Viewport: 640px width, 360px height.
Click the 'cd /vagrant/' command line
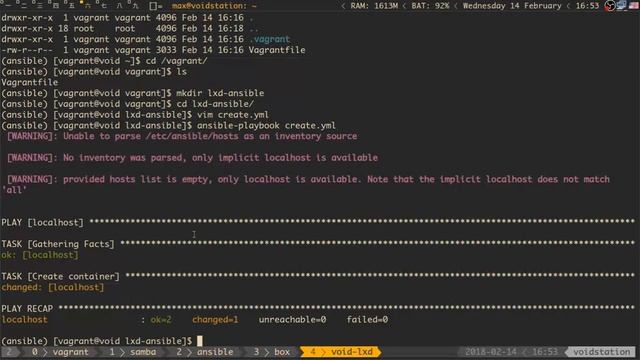176,61
